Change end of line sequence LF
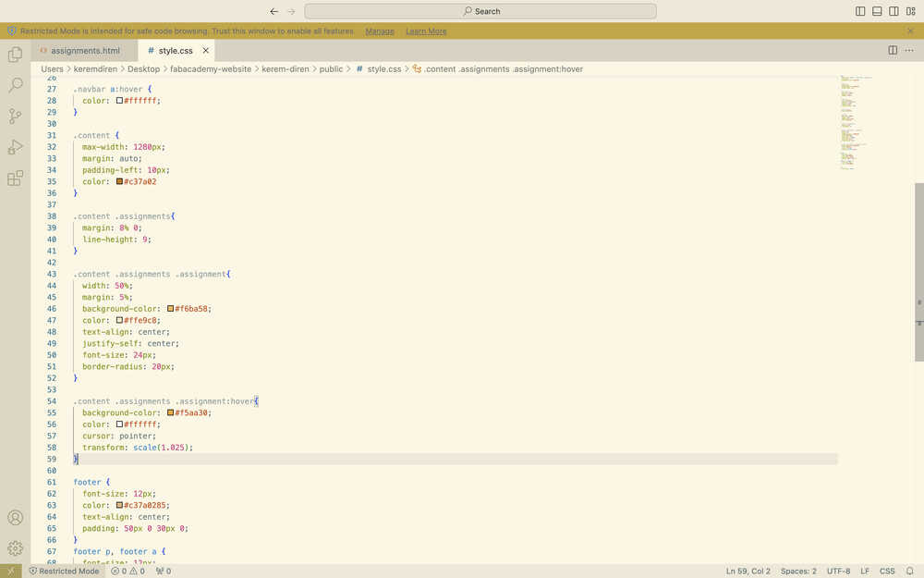Viewport: 924px width, 578px height. [865, 571]
